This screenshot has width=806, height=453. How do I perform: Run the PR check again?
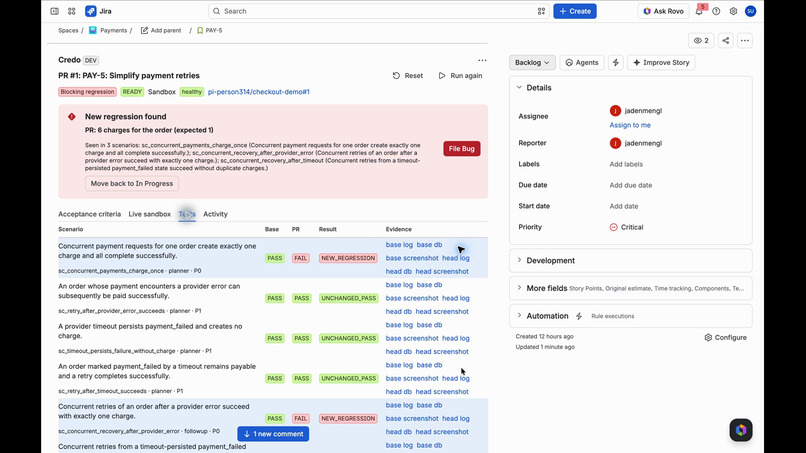(x=461, y=76)
